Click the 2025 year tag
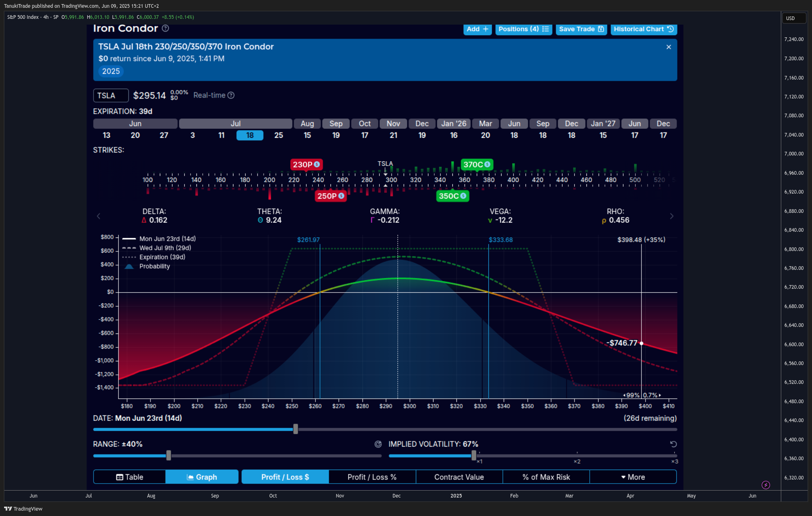This screenshot has height=516, width=812. 111,71
